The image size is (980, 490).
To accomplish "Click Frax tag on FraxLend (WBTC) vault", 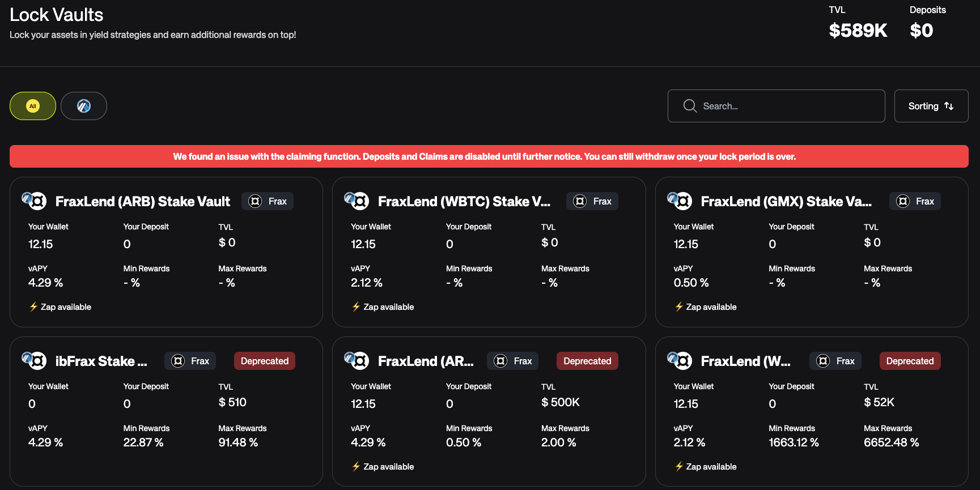I will [592, 201].
